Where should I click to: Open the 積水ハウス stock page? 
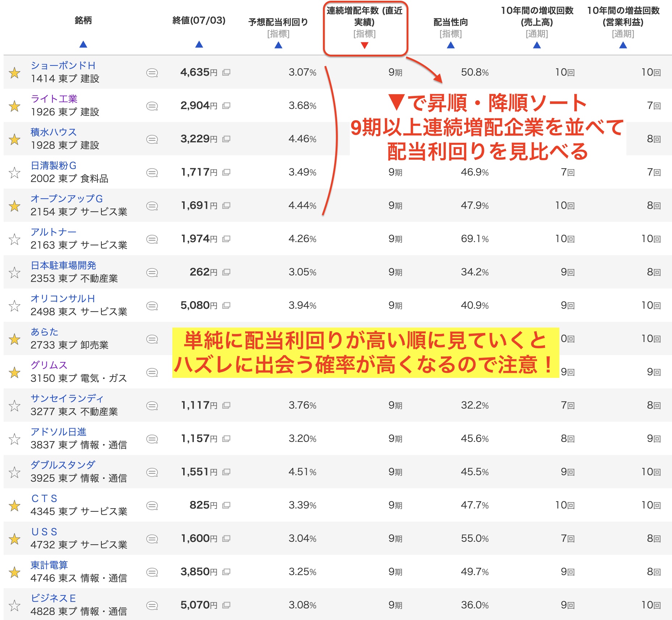click(x=54, y=132)
